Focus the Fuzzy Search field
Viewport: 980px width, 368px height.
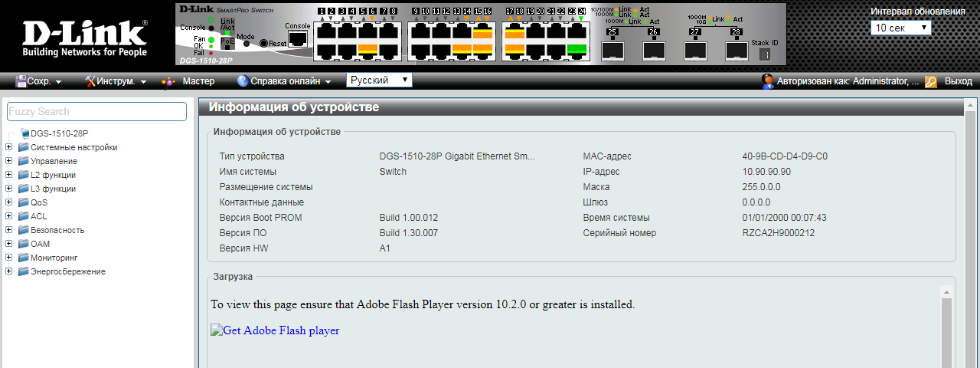pos(96,111)
